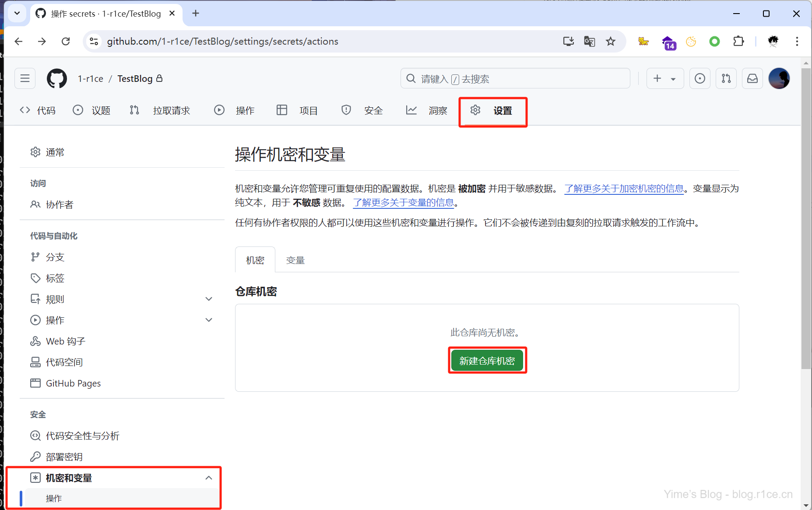812x510 pixels.
Task: Open the browser extensions puzzle icon
Action: pyautogui.click(x=738, y=42)
